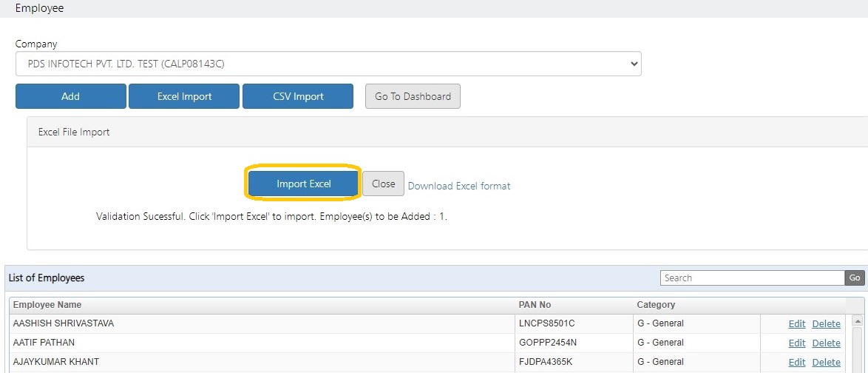
Task: Click the Add button
Action: 71,96
